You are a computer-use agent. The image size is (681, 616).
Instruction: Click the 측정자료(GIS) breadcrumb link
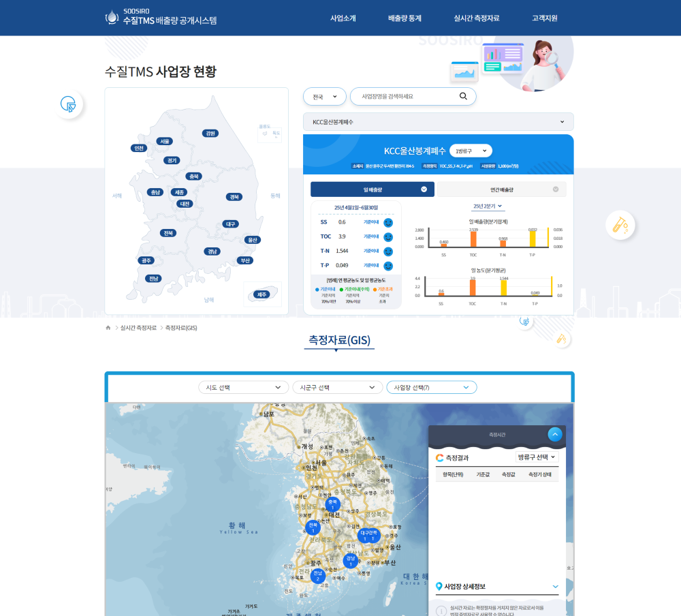(181, 328)
